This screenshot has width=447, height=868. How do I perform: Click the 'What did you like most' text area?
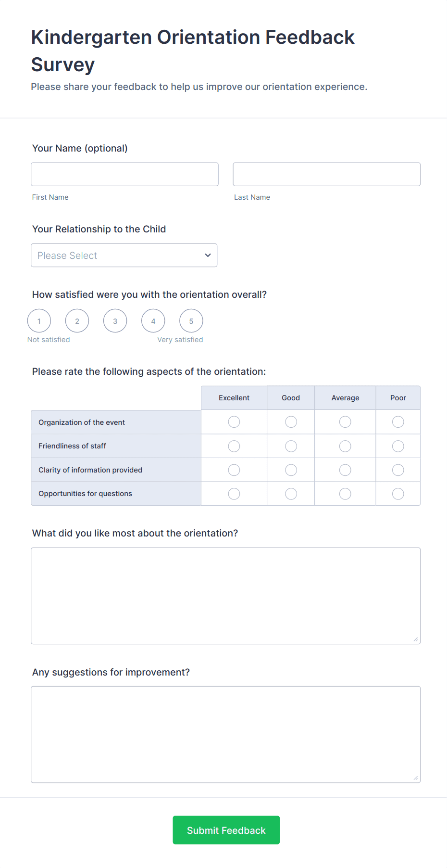point(225,596)
